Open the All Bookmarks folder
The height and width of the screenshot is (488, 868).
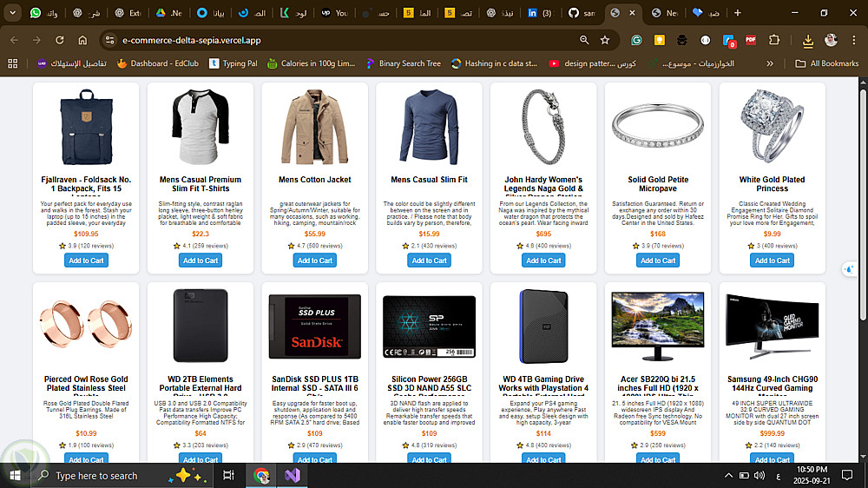827,63
